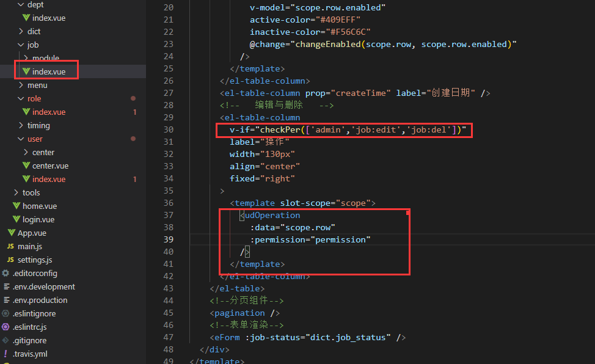Image resolution: width=595 pixels, height=364 pixels.
Task: Click JS icon beside main.js
Action: pos(10,246)
